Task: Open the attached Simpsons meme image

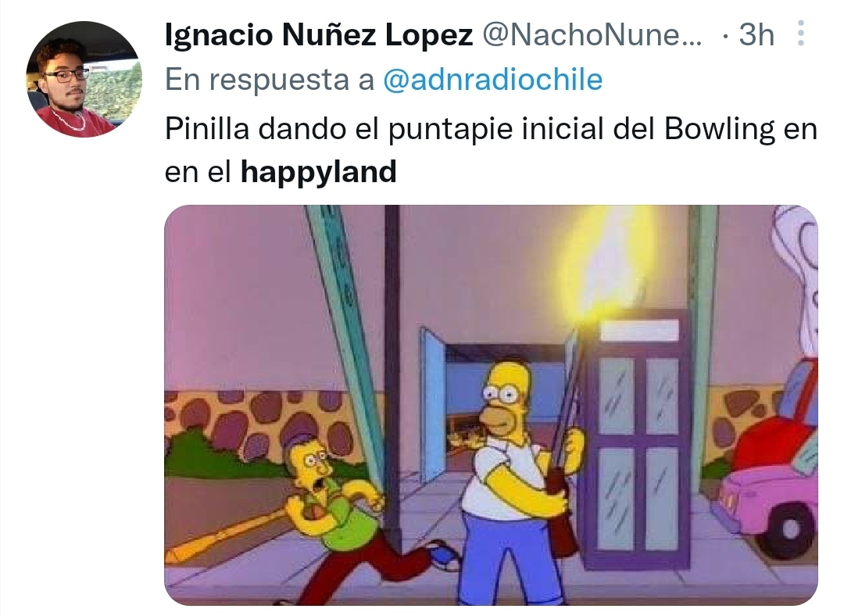Action: (491, 405)
